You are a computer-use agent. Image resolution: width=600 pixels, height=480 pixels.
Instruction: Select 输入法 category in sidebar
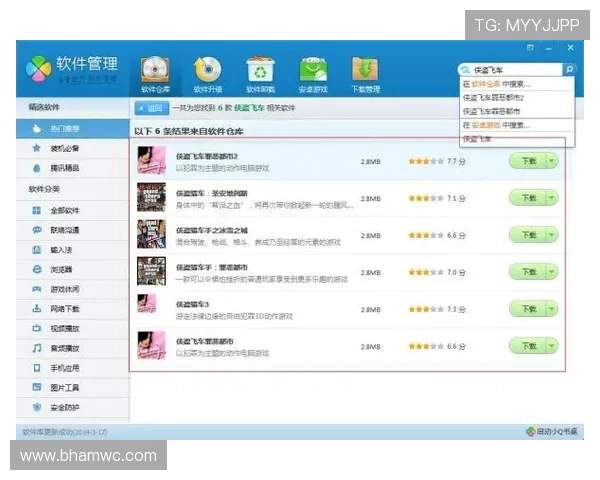[61, 249]
